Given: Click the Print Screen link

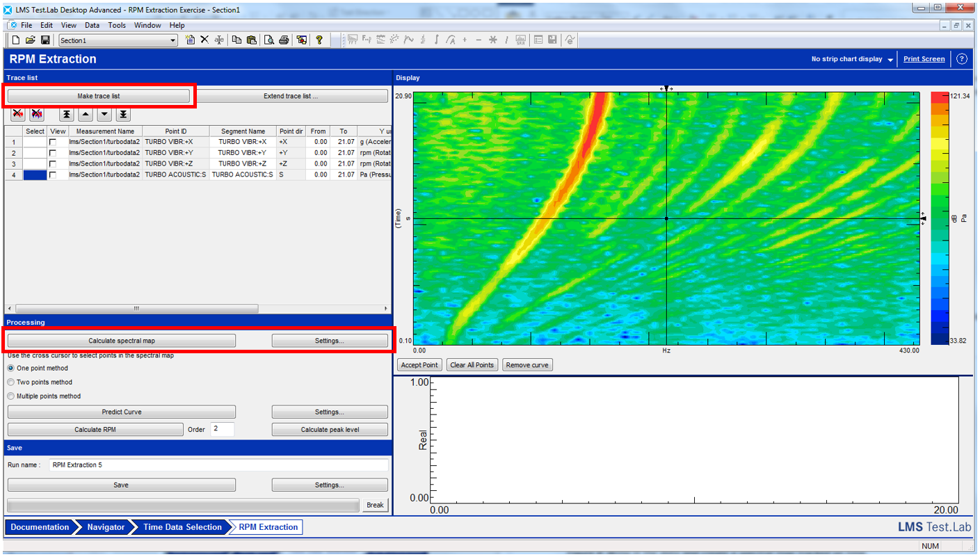Looking at the screenshot, I should 924,59.
